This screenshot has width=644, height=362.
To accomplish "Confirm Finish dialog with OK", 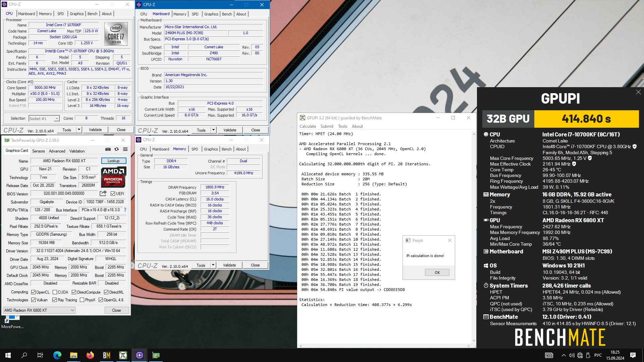I will pyautogui.click(x=437, y=273).
